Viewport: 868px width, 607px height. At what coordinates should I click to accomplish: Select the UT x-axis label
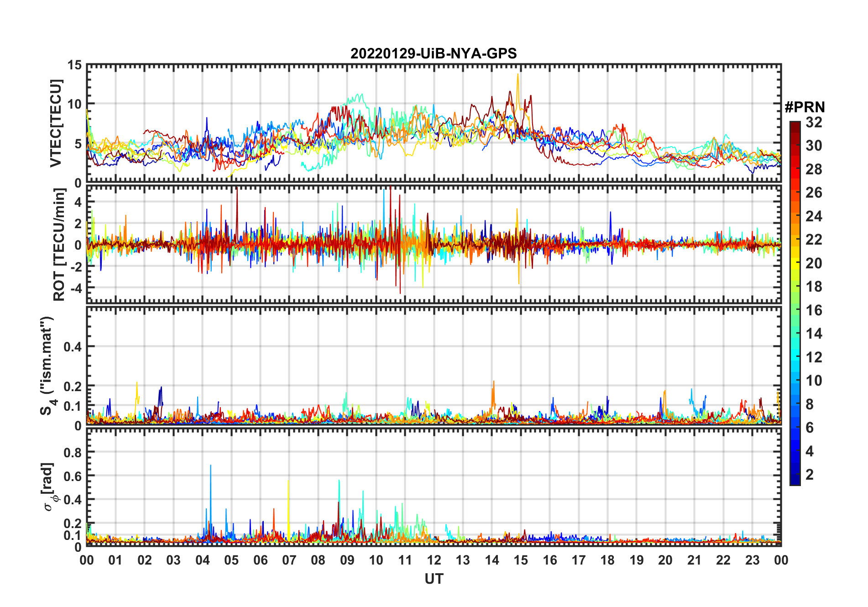[434, 579]
